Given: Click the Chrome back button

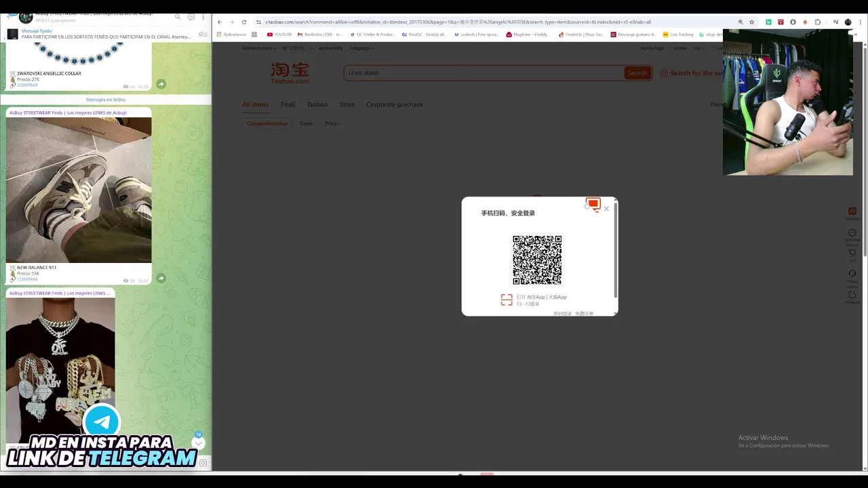Looking at the screenshot, I should 220,22.
